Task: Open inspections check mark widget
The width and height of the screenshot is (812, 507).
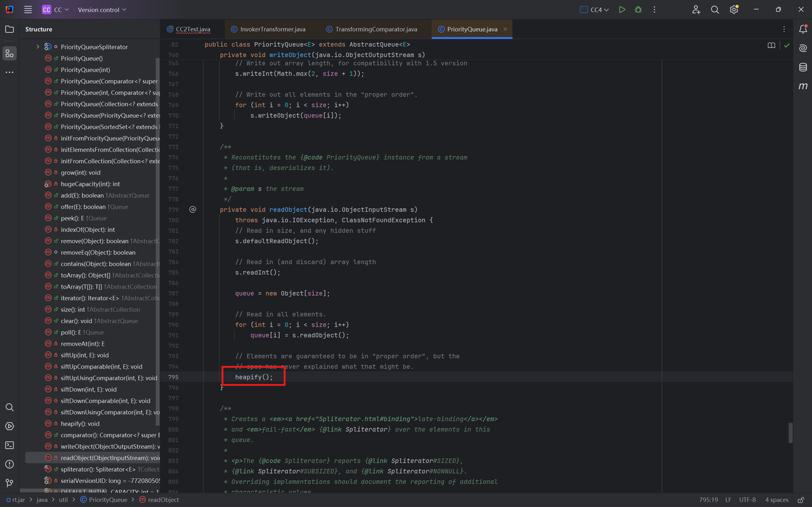Action: pyautogui.click(x=787, y=46)
